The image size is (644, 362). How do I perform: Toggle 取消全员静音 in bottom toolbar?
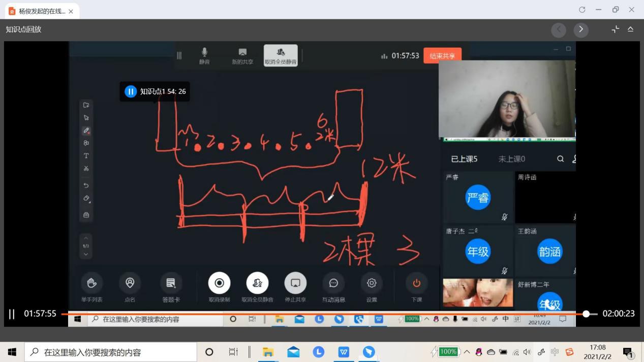click(x=257, y=288)
